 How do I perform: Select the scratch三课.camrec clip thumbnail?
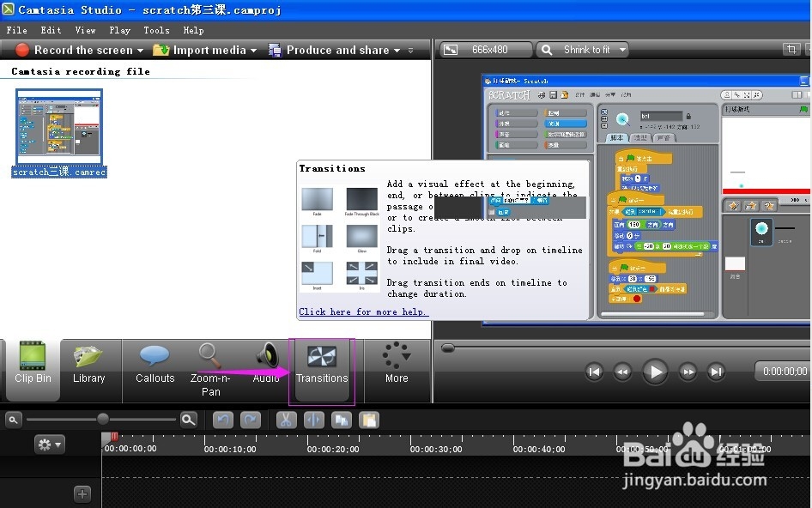[59, 127]
